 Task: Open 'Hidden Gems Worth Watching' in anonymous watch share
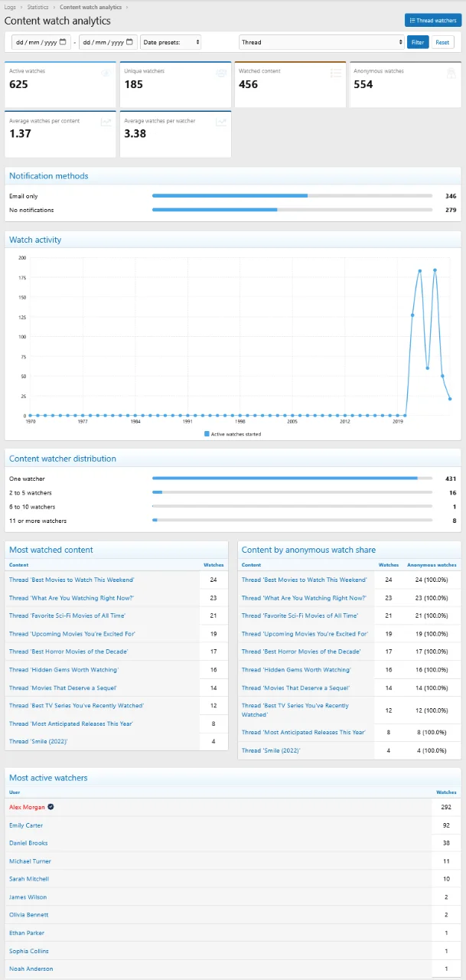click(x=296, y=670)
